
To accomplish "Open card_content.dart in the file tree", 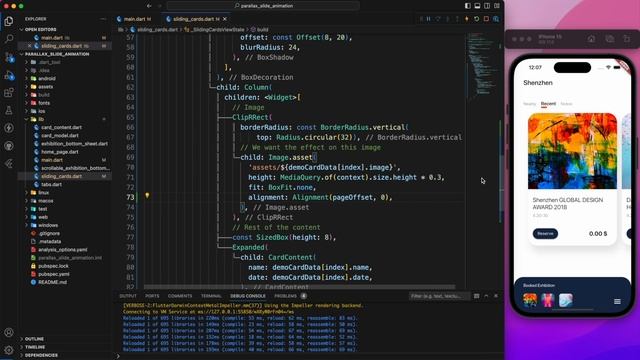I will click(61, 127).
